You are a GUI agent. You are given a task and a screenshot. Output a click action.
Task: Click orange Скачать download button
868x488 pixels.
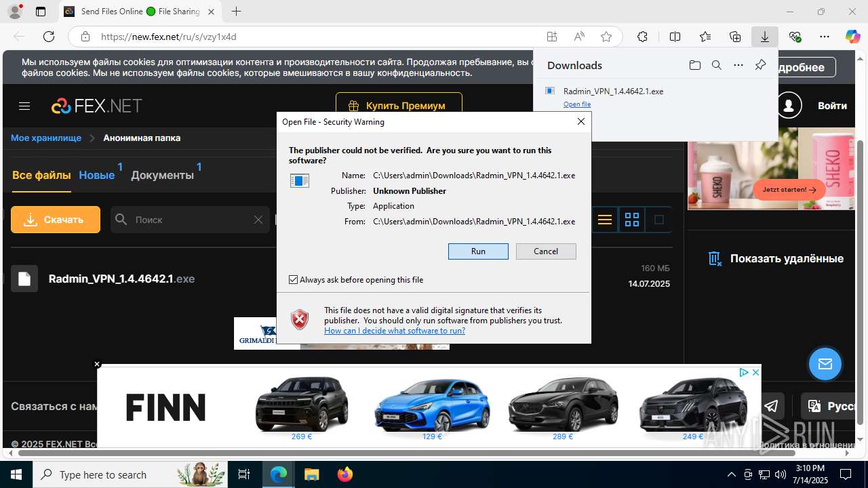(x=56, y=220)
